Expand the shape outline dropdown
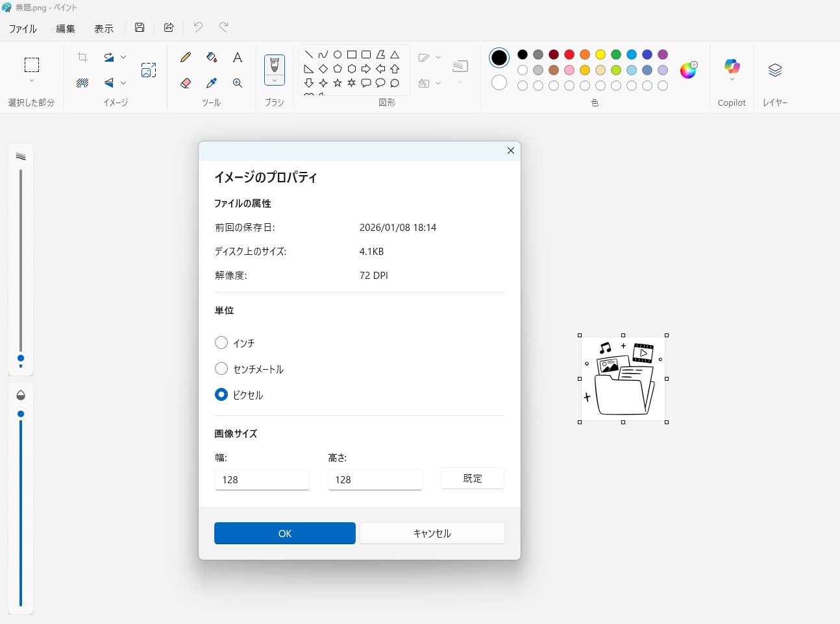 tap(438, 57)
